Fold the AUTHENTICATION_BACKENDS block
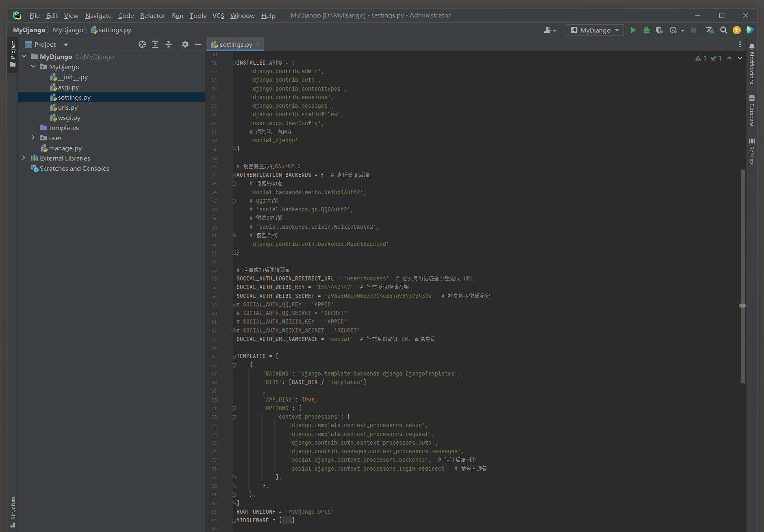The image size is (764, 532). [234, 175]
